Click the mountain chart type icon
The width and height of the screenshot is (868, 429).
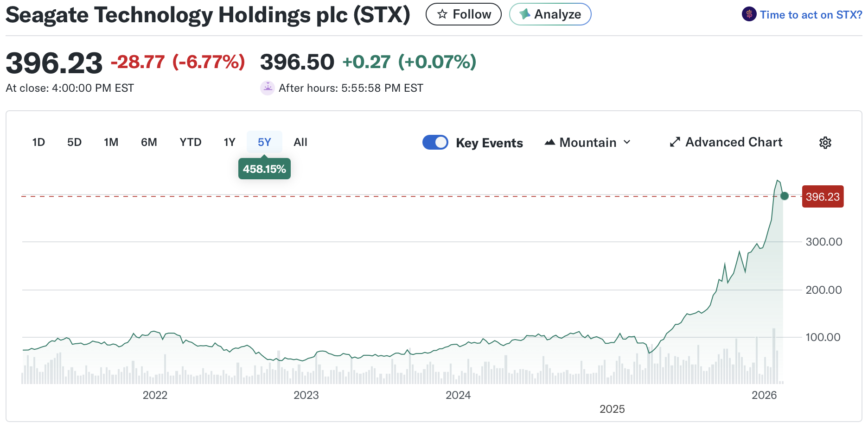550,142
